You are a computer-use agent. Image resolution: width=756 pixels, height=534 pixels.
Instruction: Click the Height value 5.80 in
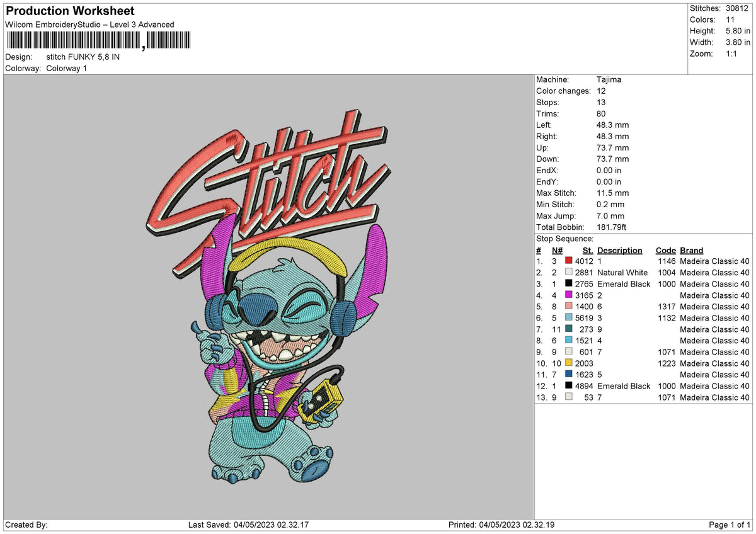[738, 31]
